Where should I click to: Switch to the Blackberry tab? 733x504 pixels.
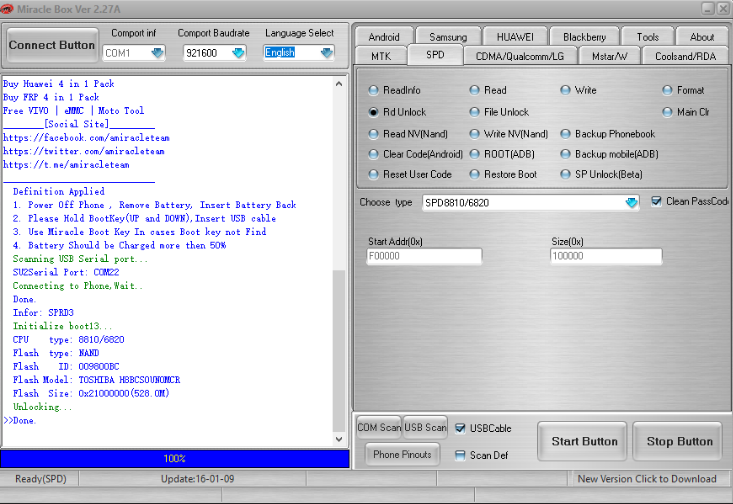click(584, 37)
